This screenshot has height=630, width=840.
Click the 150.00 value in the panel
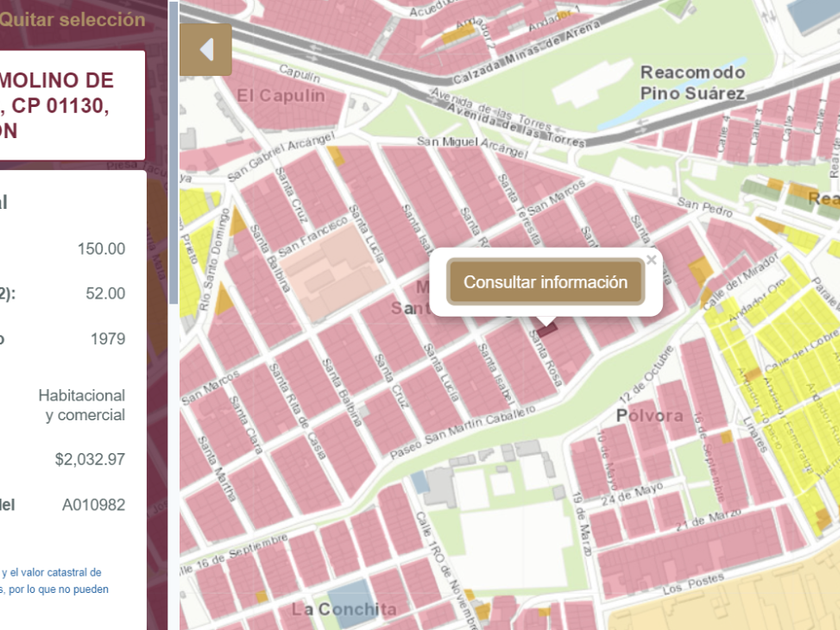coord(101,249)
